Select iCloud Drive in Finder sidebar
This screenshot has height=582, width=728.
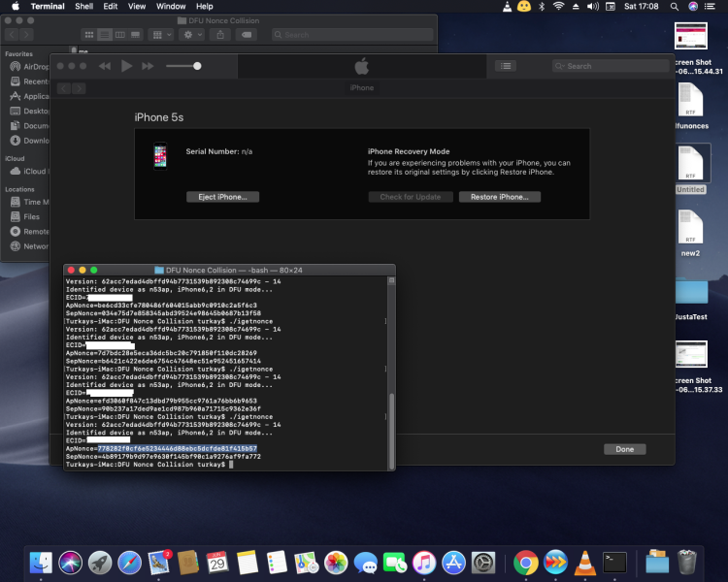(29, 172)
